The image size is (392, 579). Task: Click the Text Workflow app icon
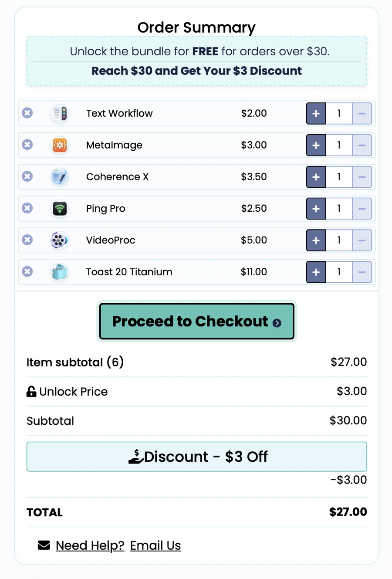tap(60, 113)
